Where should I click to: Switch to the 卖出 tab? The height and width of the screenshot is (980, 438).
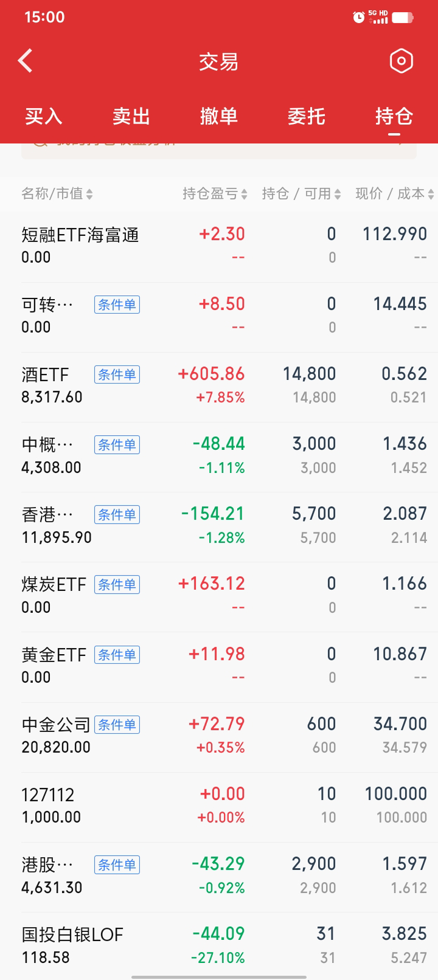click(x=131, y=116)
